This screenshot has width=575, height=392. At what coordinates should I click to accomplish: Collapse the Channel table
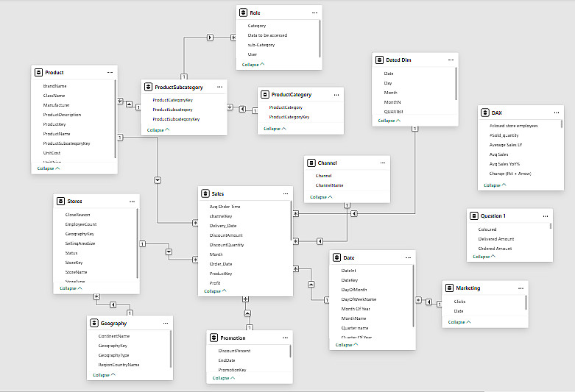point(321,197)
